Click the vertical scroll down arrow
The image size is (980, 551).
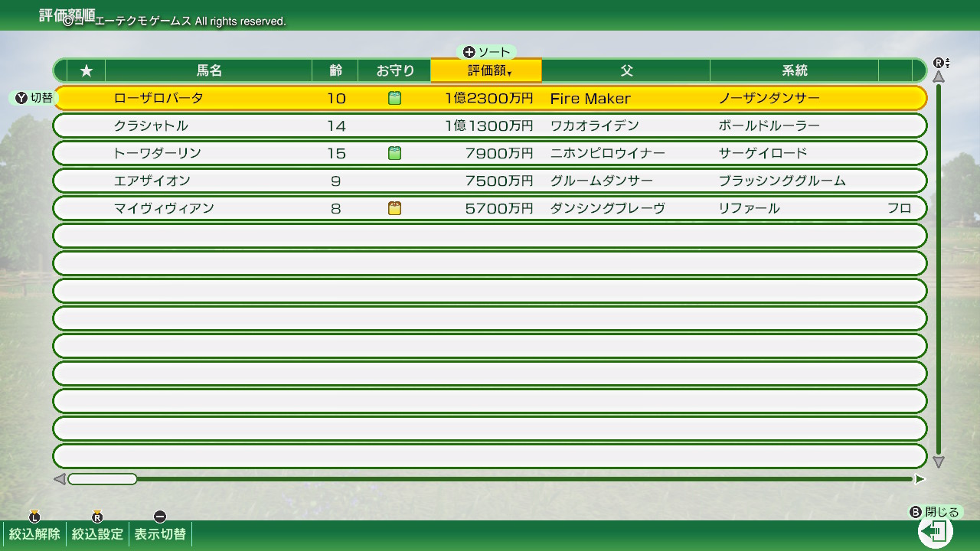click(939, 462)
